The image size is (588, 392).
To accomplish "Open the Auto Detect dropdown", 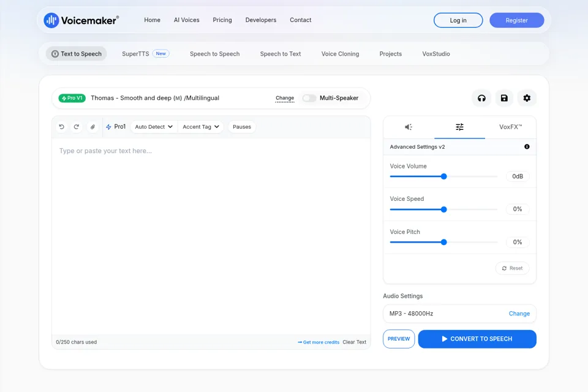I will pos(154,127).
